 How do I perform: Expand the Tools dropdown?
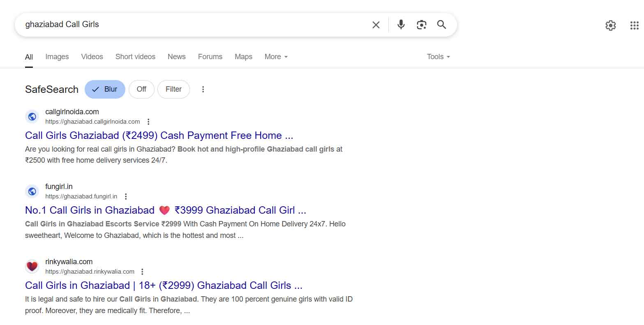439,57
